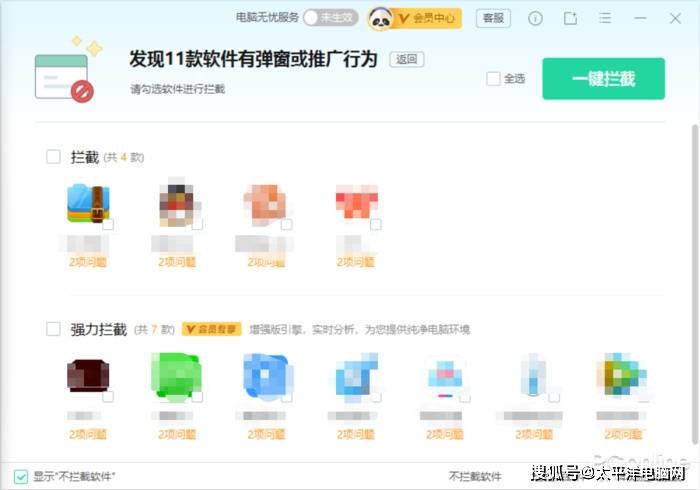Open the hamburger main menu

605,18
